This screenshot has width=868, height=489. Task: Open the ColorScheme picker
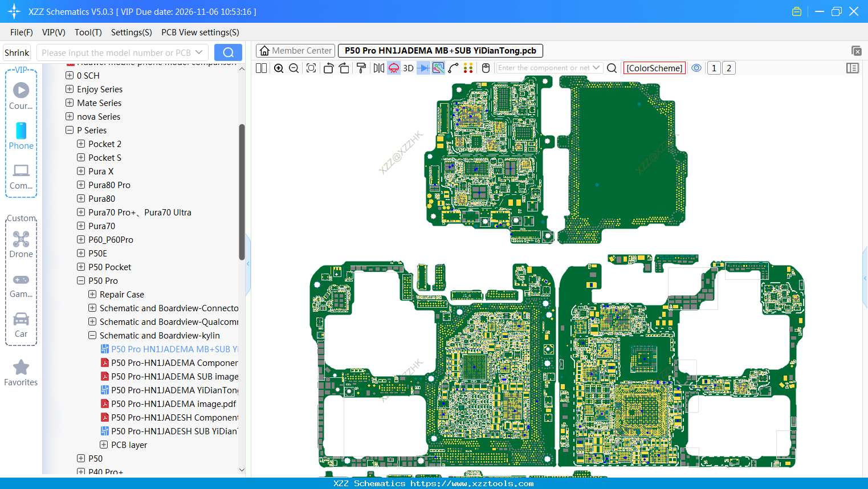(x=654, y=68)
